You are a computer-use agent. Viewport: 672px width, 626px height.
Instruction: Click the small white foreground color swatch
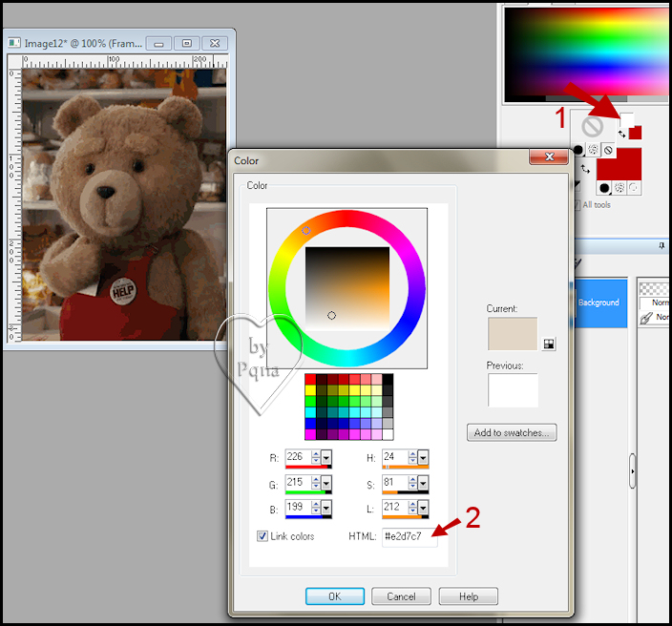pos(626,119)
